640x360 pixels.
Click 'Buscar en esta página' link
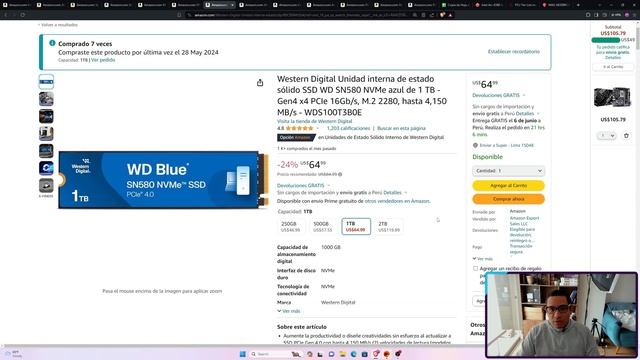(x=401, y=128)
